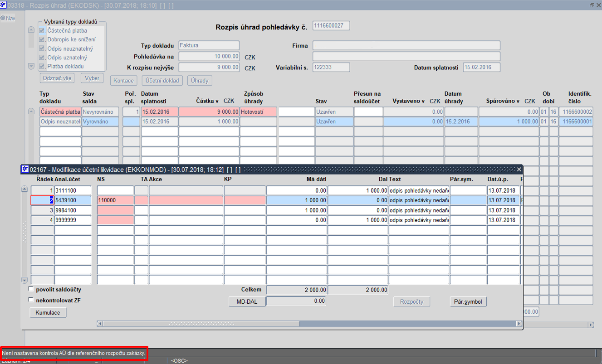Click the Nav radio indicator on the left
Image resolution: width=602 pixels, height=364 pixels.
[x=3, y=18]
